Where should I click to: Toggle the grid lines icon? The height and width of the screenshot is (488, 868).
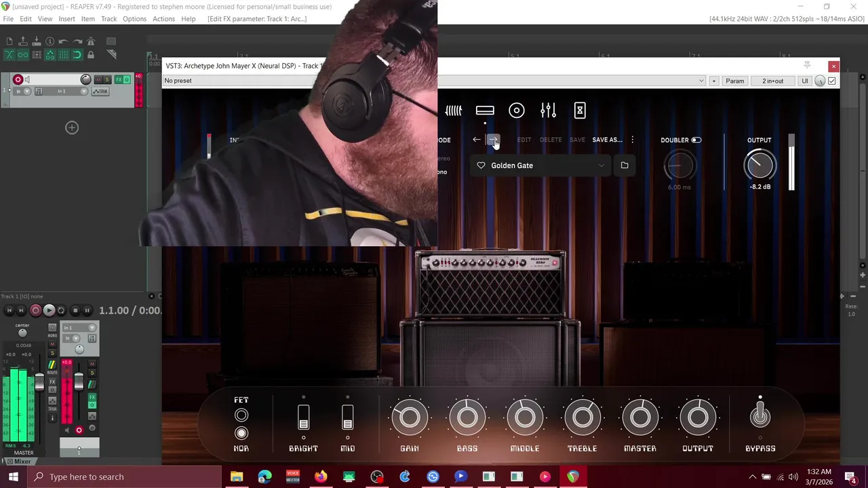point(64,55)
